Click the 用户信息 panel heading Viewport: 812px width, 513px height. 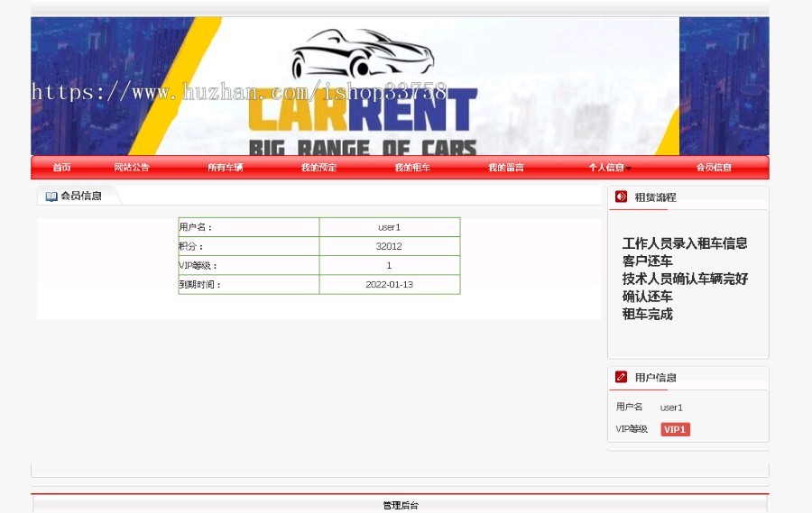click(655, 378)
